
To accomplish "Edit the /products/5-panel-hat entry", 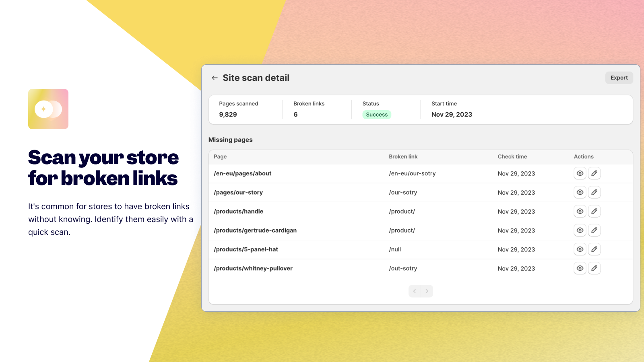I will 594,249.
